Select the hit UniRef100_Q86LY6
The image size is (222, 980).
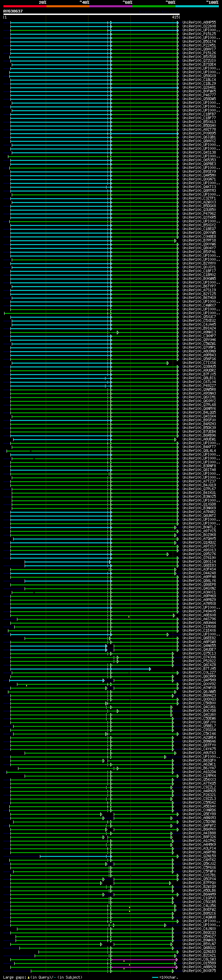[x=199, y=581]
